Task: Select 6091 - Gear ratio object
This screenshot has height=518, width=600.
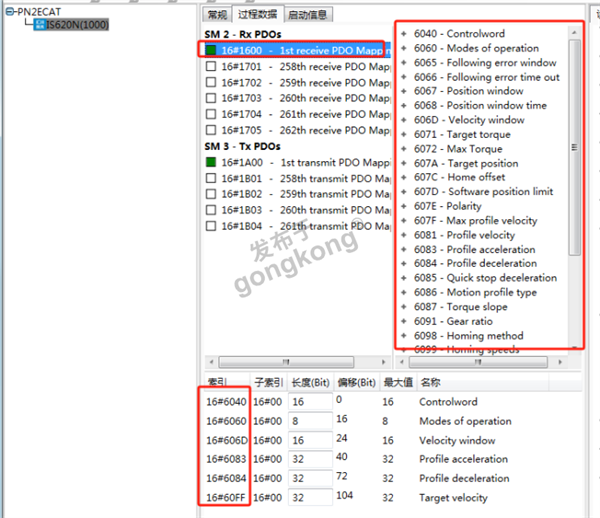Action: (453, 321)
